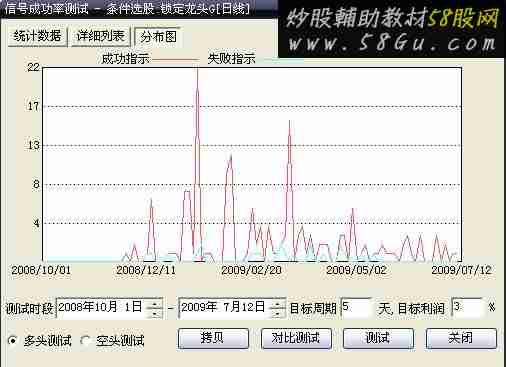Click the 成功指示 legend line sample
The image size is (506, 367).
pos(175,60)
